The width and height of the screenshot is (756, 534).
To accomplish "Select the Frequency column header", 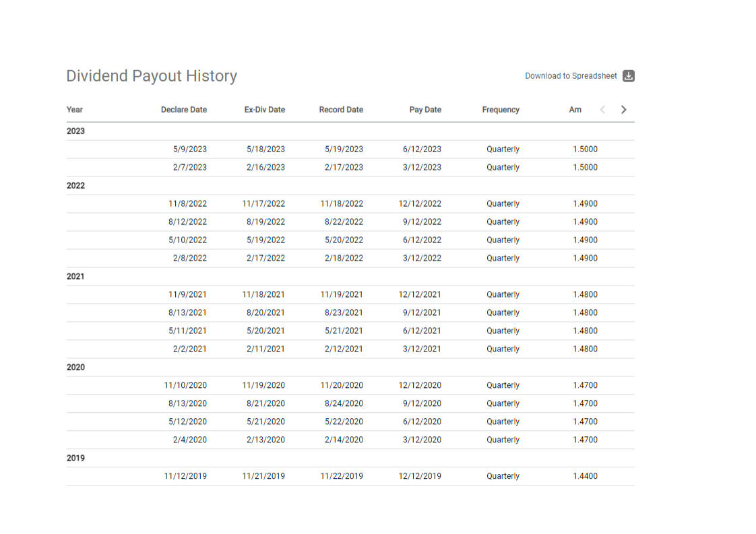I will (501, 110).
